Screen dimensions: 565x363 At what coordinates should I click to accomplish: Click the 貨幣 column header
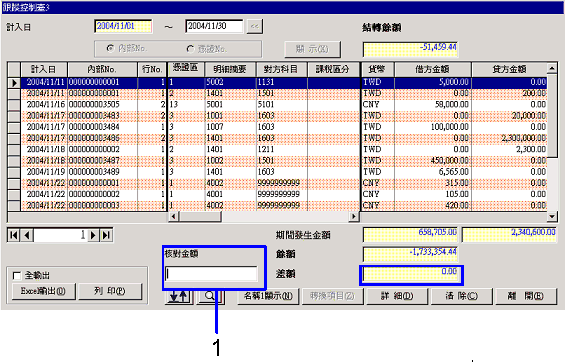(378, 69)
